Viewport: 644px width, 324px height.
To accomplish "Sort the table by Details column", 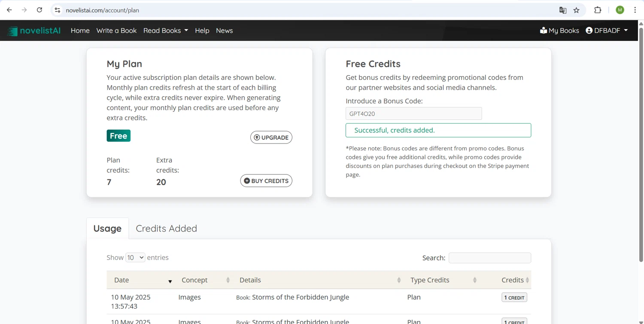I will point(318,280).
